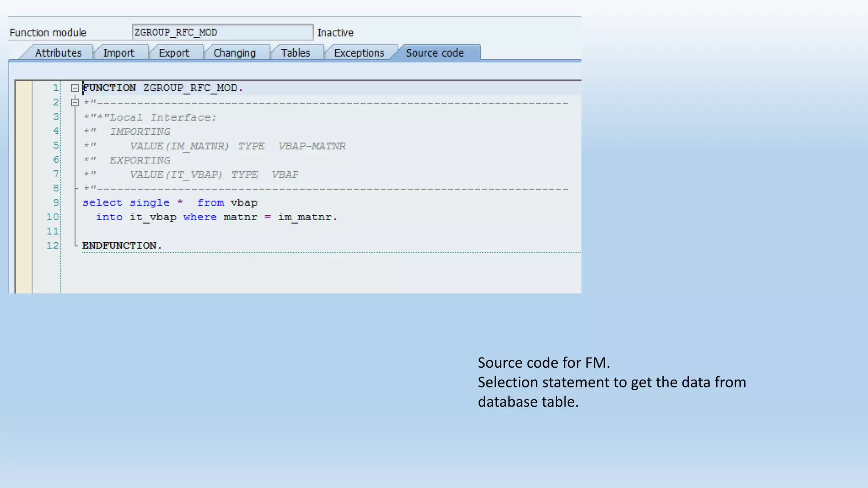Click the VALUE(IM_MATNR) TYPE VBAP-MATNR line

click(214, 146)
